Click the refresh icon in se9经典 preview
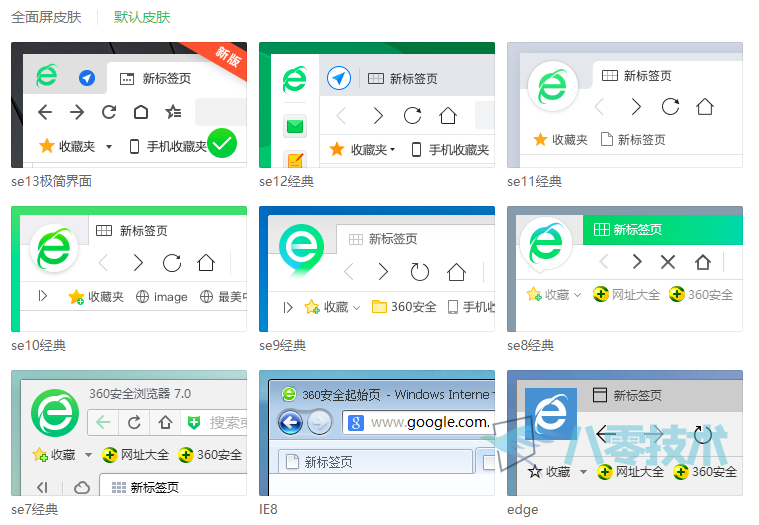The height and width of the screenshot is (525, 759). pos(419,272)
